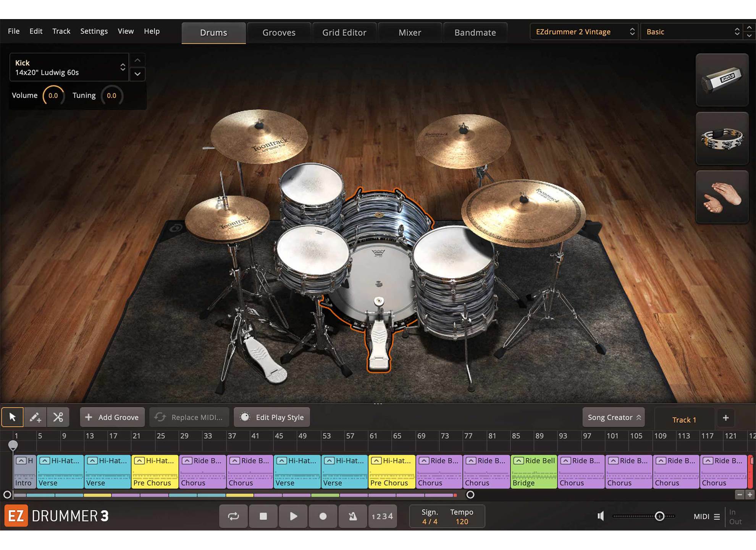Click the tambourine percussion thumbnail
756x550 pixels.
722,139
